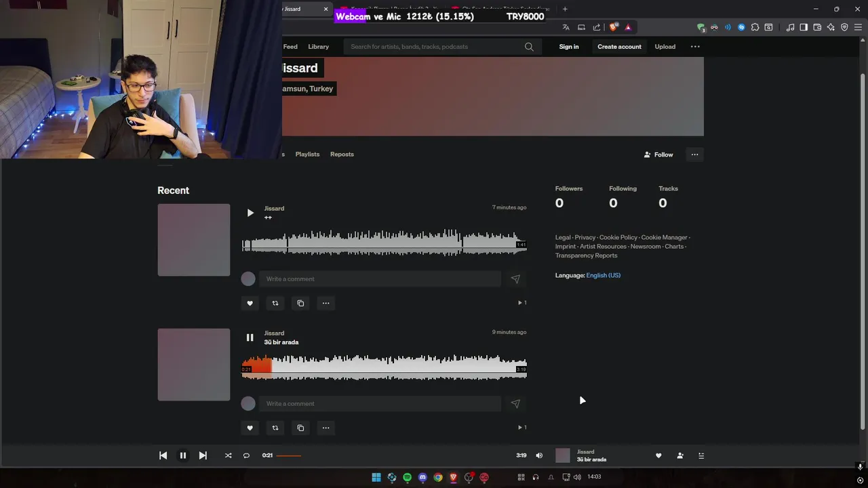Send comment on first recent track
The height and width of the screenshot is (488, 868).
click(515, 279)
